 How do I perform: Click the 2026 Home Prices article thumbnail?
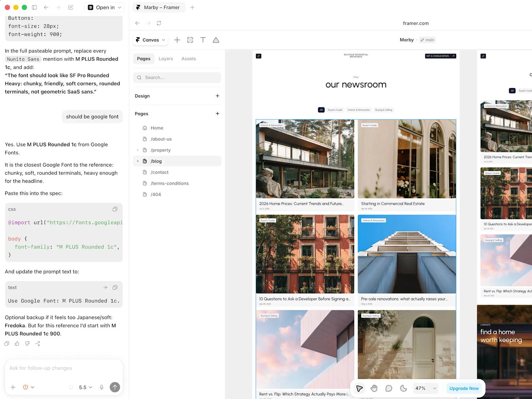(305, 159)
